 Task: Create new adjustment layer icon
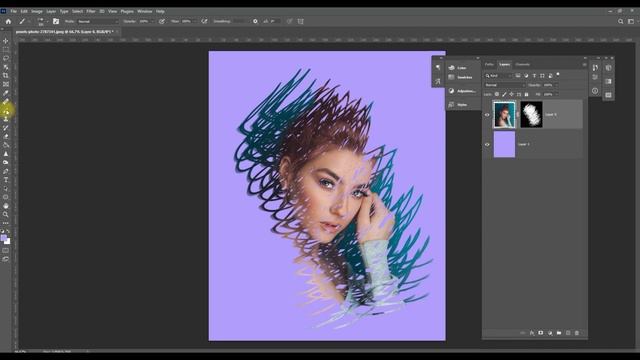coord(550,333)
